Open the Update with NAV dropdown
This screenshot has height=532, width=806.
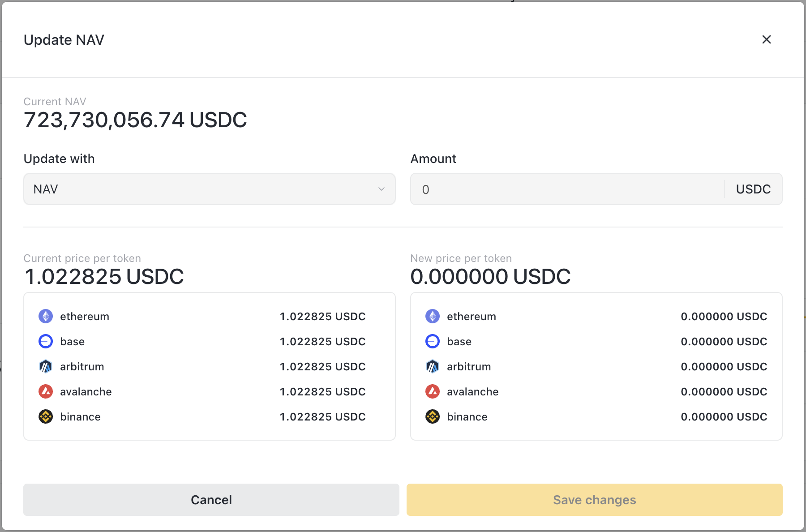tap(209, 189)
